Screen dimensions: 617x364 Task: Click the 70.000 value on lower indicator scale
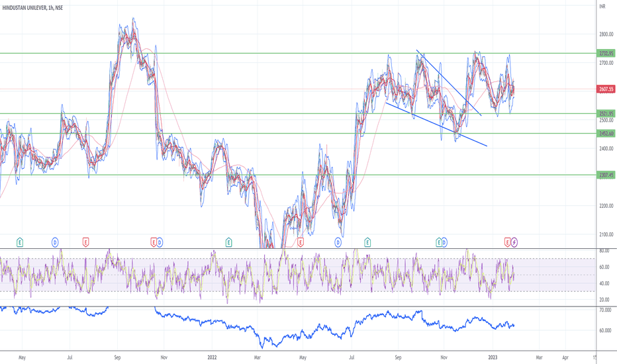605,310
